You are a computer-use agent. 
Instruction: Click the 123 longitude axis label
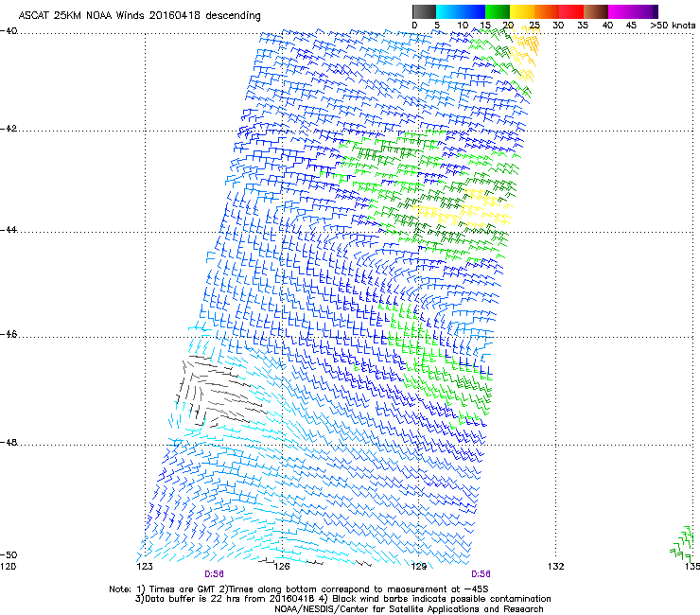pos(145,567)
